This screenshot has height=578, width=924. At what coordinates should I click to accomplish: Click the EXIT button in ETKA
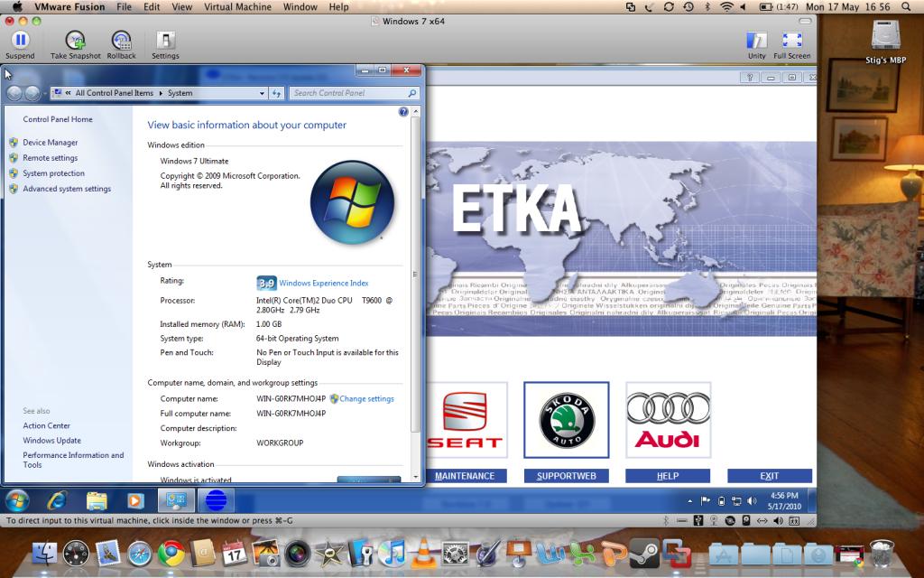pos(770,476)
